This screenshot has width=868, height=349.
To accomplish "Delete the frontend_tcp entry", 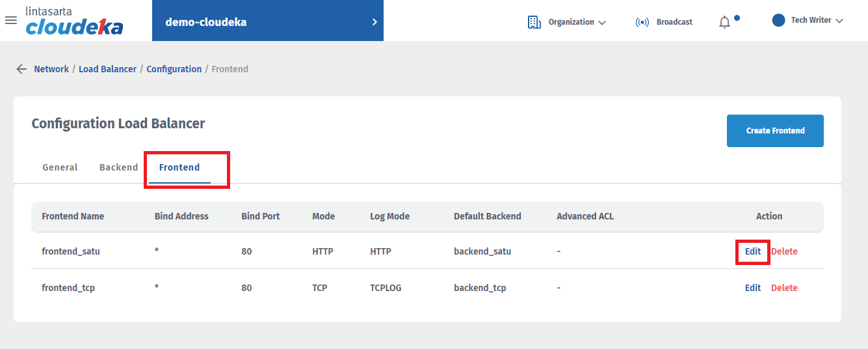I will (784, 288).
